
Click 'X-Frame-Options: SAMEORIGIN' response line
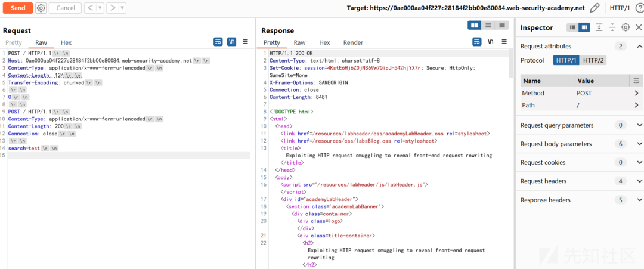(309, 82)
